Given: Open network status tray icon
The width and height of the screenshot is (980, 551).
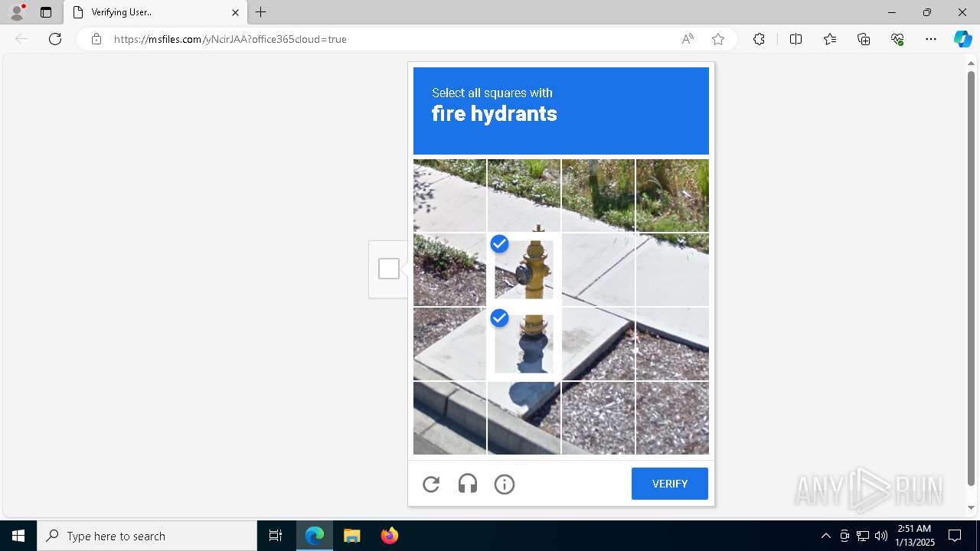Looking at the screenshot, I should point(863,536).
